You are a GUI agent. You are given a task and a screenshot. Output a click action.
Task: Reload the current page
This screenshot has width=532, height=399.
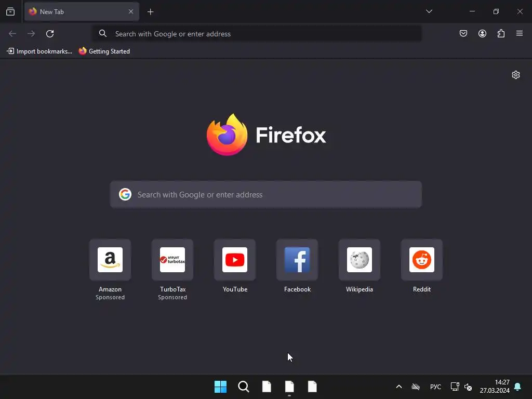(x=50, y=34)
